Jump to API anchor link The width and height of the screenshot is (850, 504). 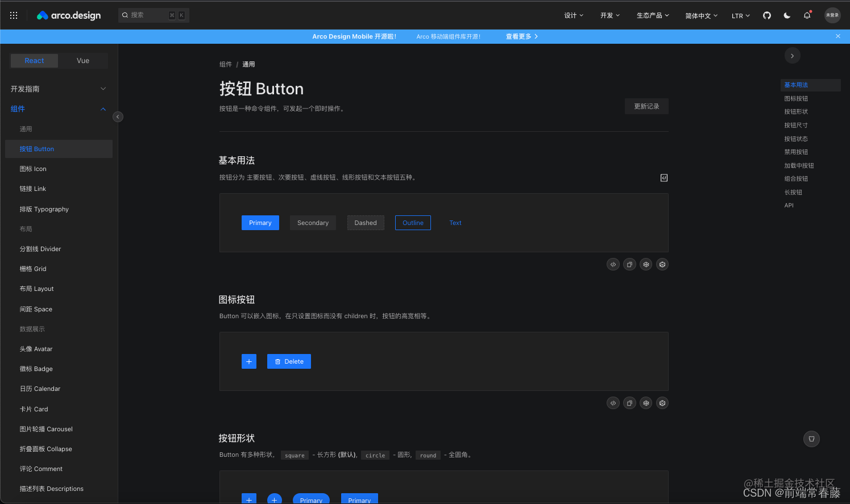789,205
